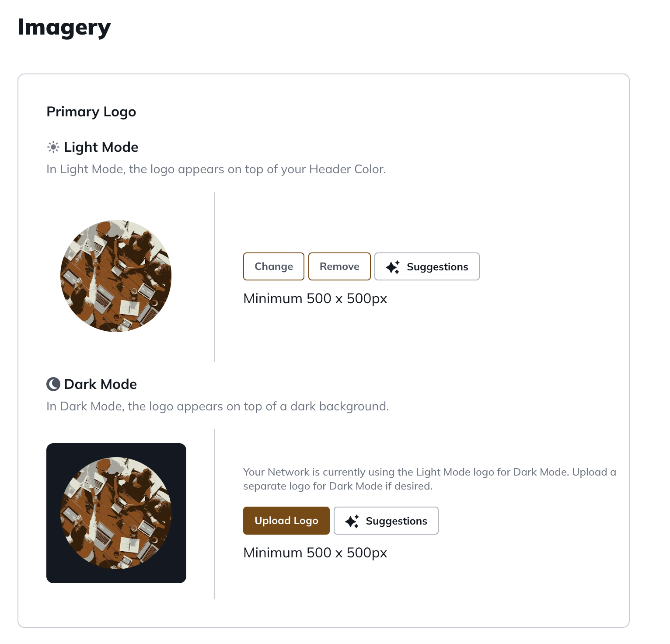
Task: Click the sparkle icon in Dark Mode Suggestions button
Action: tap(352, 521)
